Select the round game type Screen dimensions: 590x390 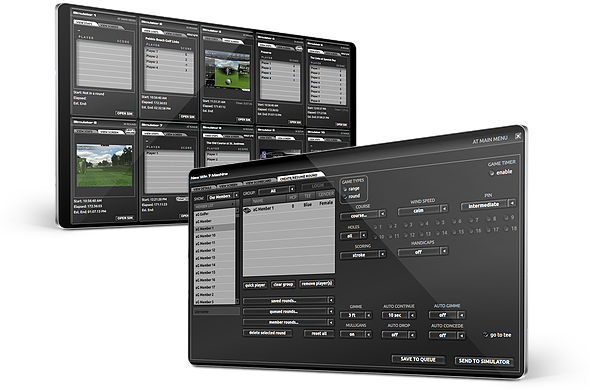345,197
